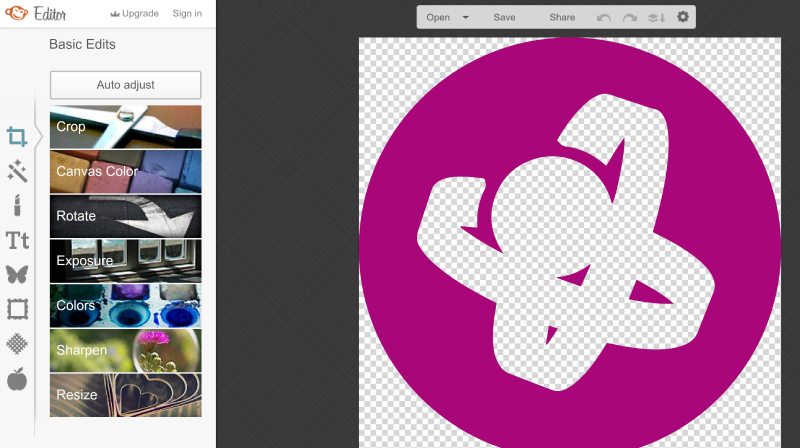800x448 pixels.
Task: Click Open in the top toolbar
Action: coord(438,17)
